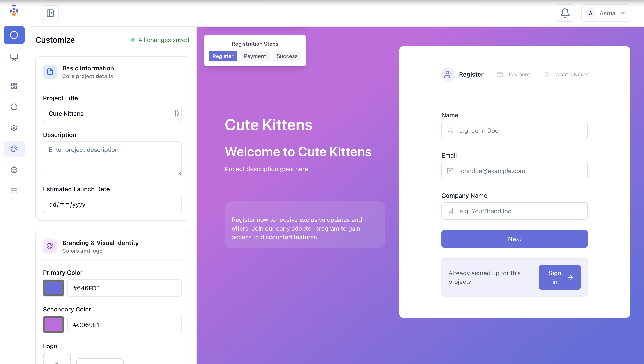This screenshot has width=644, height=364.
Task: Click the Basic Information document icon
Action: 50,72
